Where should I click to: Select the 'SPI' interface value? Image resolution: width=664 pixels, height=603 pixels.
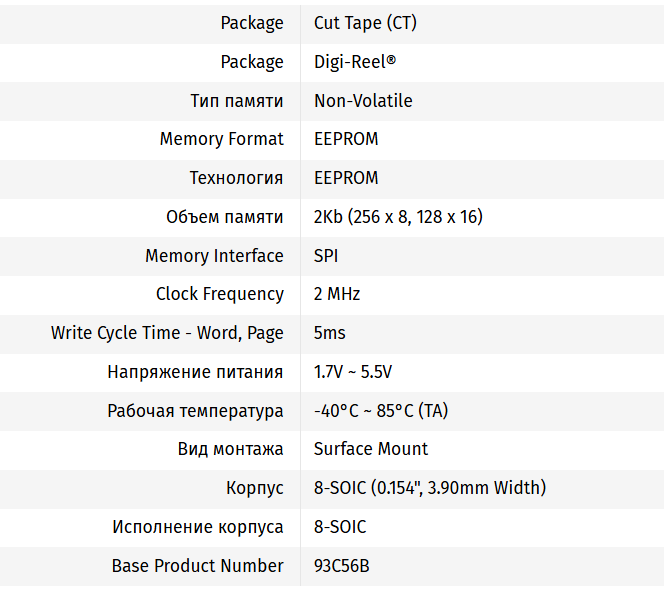click(x=326, y=256)
